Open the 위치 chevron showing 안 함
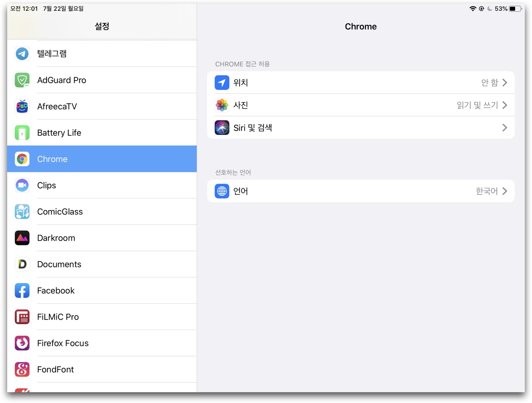 (x=505, y=83)
